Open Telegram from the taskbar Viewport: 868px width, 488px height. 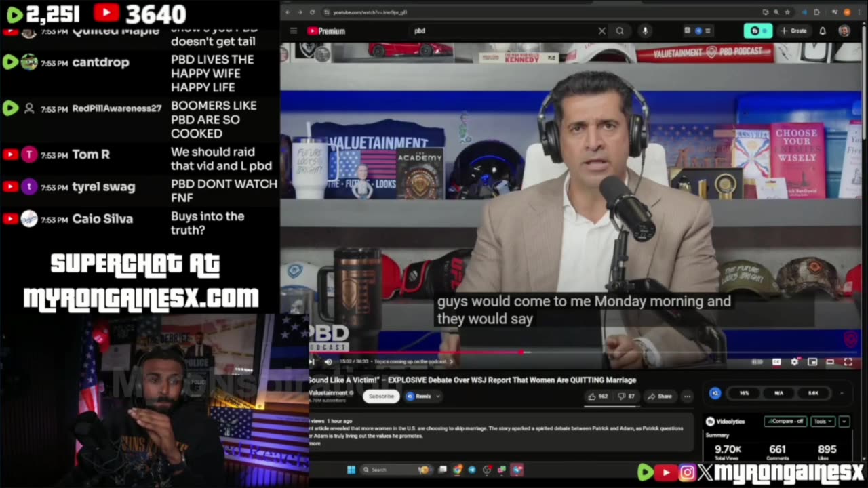[x=472, y=470]
